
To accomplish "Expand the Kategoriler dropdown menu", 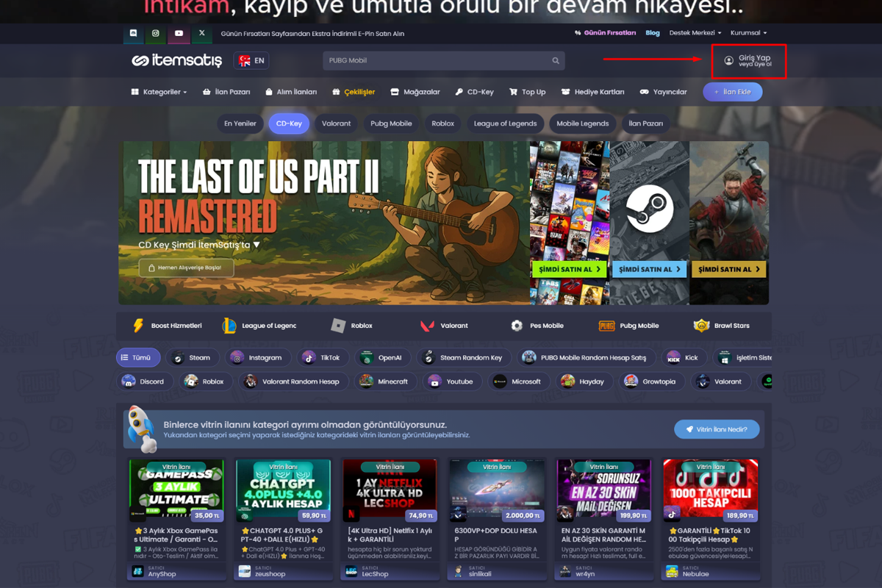I will click(159, 92).
